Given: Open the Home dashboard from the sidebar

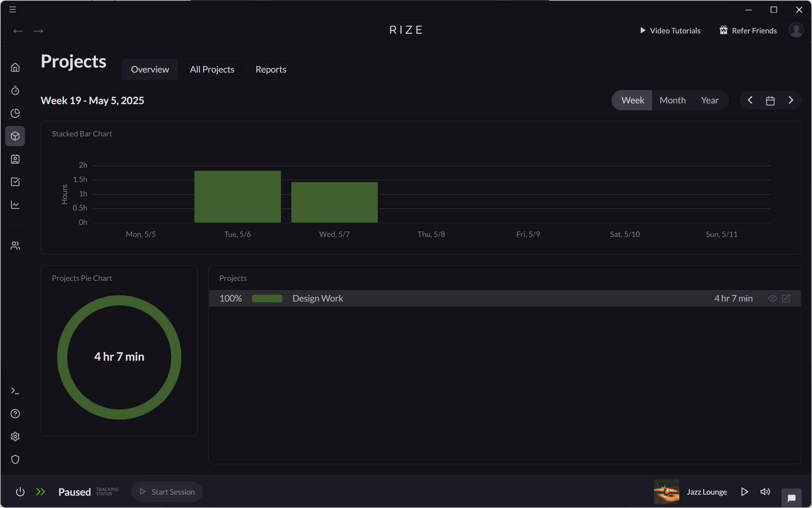Looking at the screenshot, I should 15,67.
